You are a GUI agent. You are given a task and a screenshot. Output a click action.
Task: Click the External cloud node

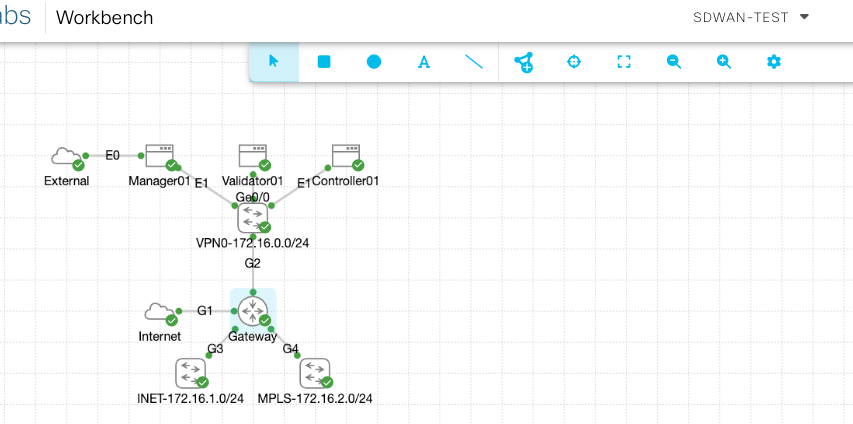(66, 156)
